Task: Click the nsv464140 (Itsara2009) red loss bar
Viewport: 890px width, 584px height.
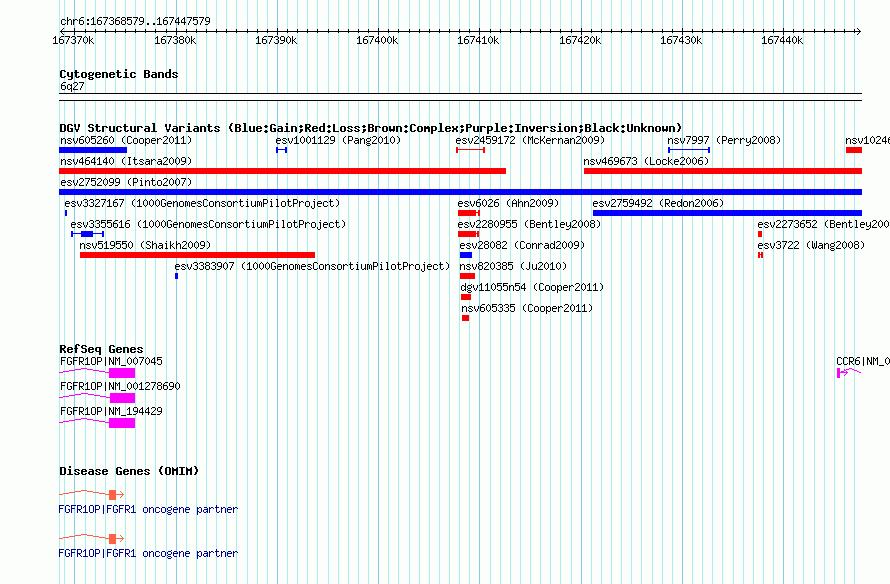Action: pyautogui.click(x=282, y=171)
